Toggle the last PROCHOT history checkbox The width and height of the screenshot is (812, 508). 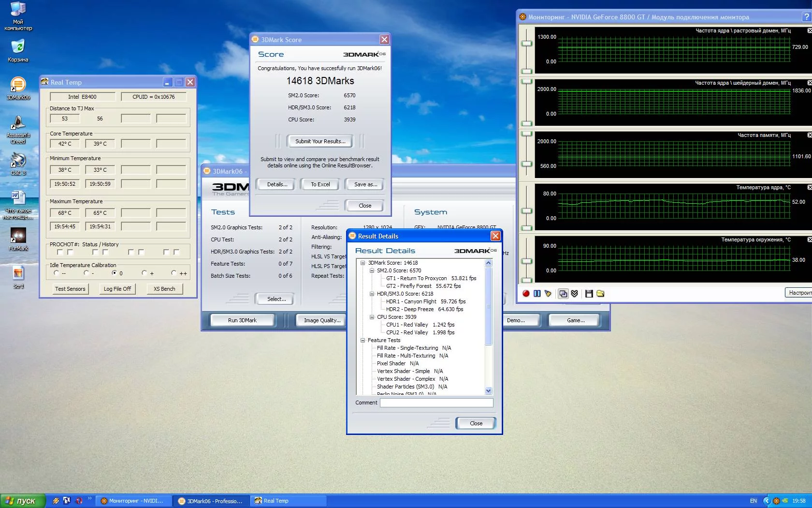176,252
